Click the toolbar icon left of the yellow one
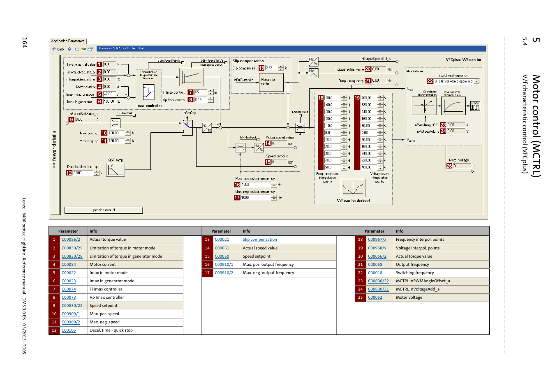The image size is (555, 392). [76, 49]
